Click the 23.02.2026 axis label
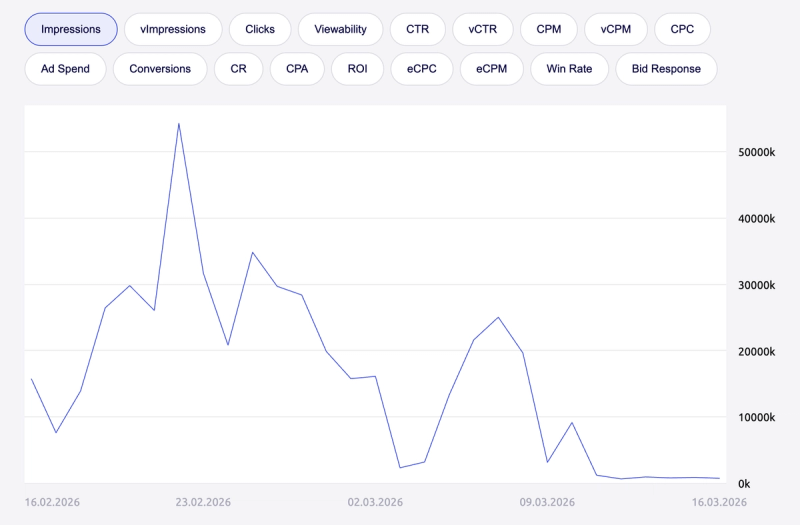 coord(203,502)
